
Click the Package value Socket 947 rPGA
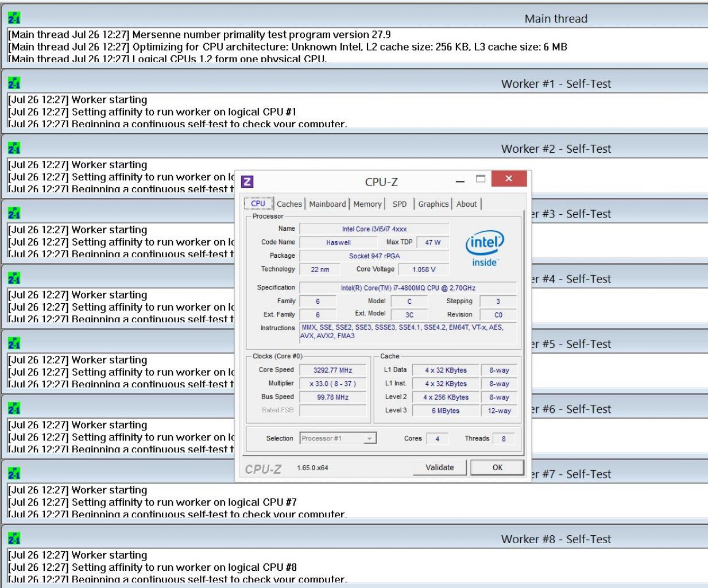[374, 256]
